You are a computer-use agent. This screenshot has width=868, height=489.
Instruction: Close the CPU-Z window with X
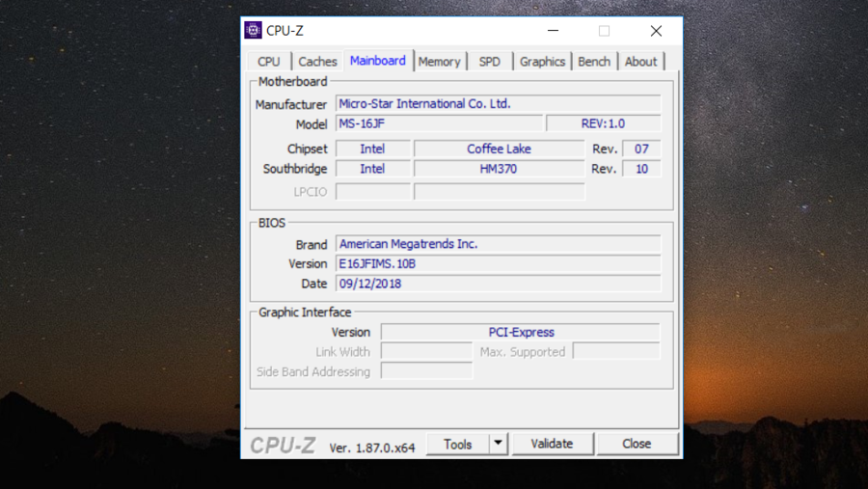(x=656, y=31)
